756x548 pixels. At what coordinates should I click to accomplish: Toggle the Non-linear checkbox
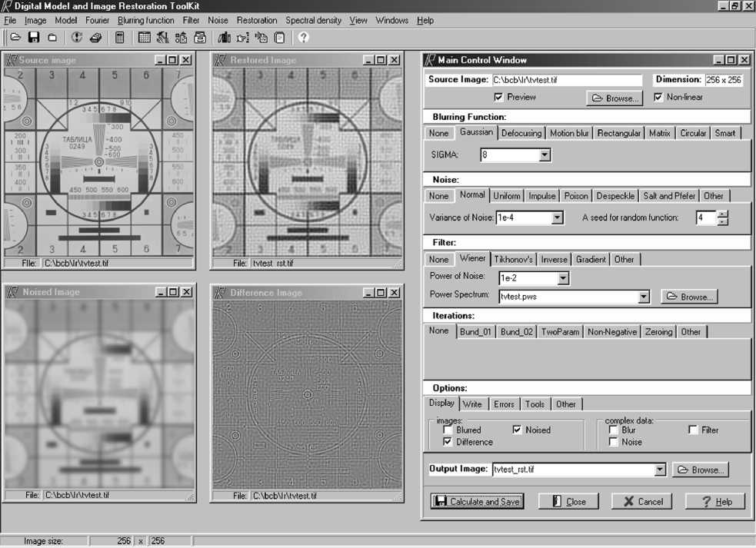coord(658,98)
